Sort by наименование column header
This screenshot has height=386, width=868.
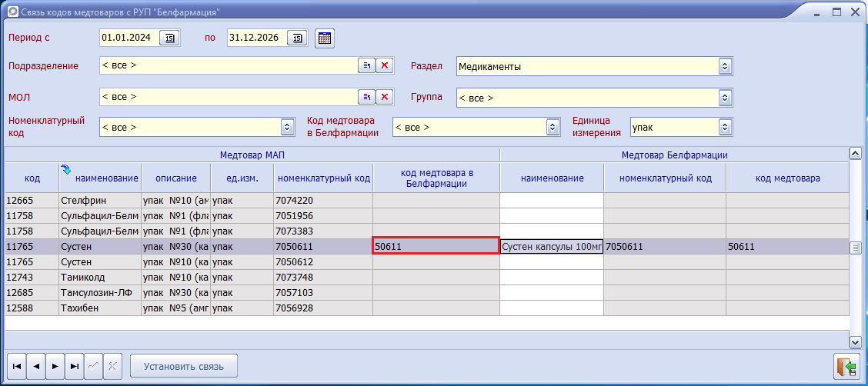(x=106, y=178)
